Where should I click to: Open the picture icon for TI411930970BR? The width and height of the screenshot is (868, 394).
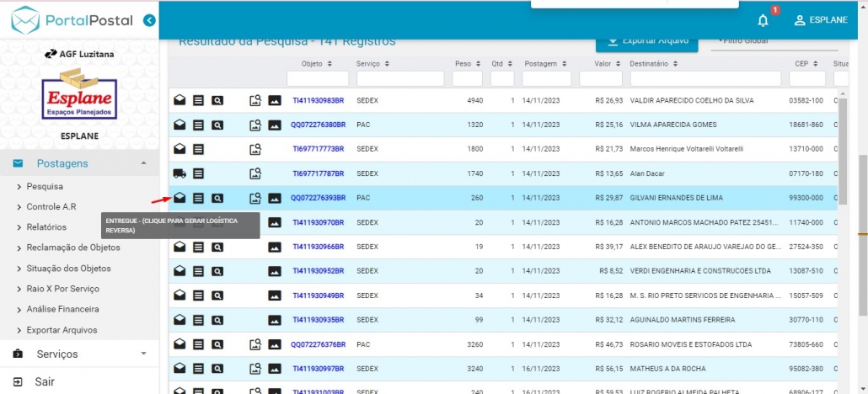[275, 223]
